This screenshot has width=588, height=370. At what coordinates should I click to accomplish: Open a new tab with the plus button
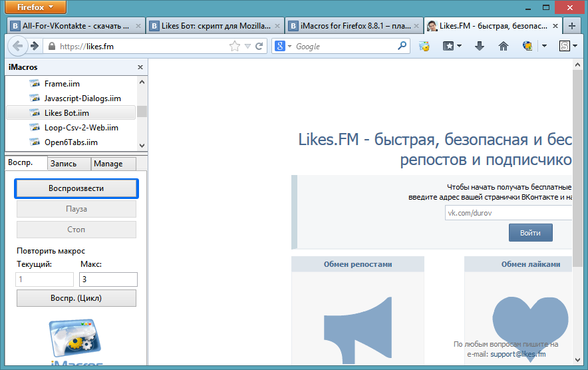[572, 26]
